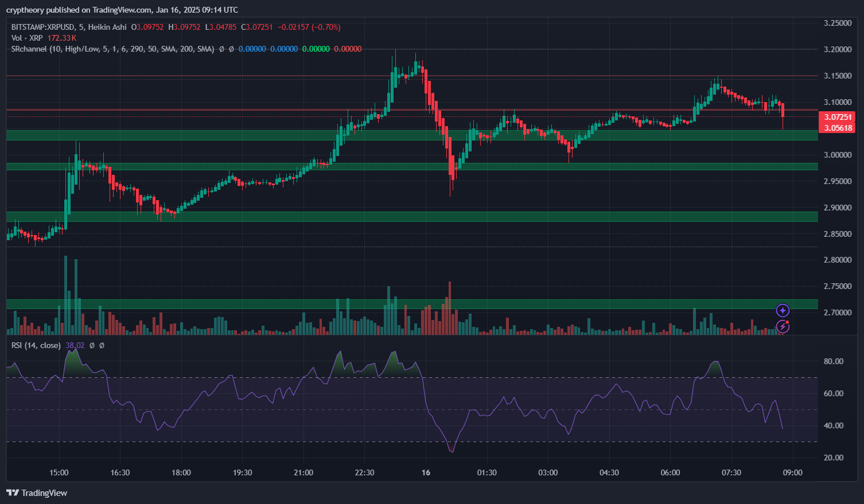Click the 3.15000 price axis label
The width and height of the screenshot is (864, 504).
coord(838,76)
